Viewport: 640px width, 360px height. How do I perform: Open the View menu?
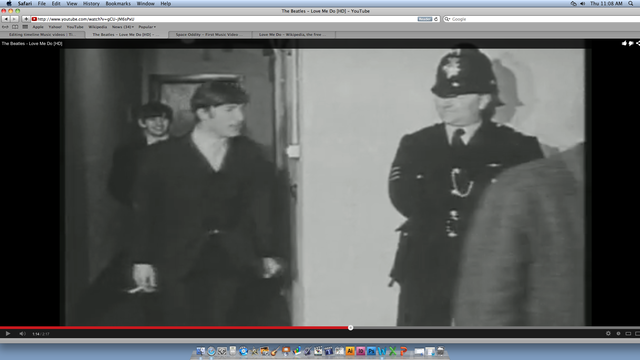tap(72, 4)
